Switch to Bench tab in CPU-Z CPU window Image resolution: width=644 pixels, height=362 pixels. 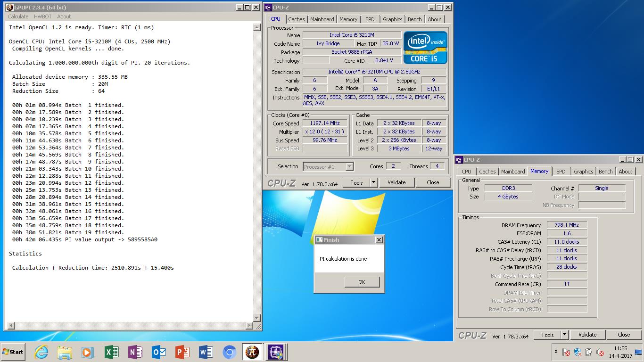coord(415,19)
